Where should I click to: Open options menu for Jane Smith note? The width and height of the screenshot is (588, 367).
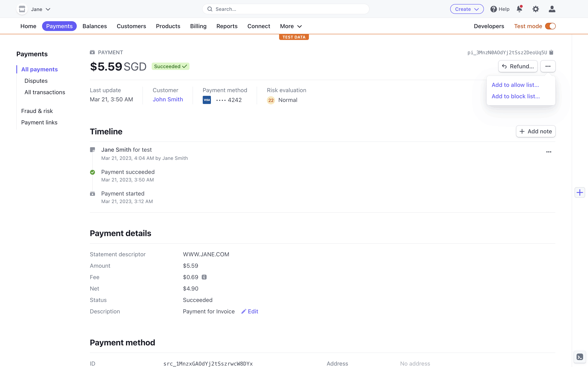click(549, 152)
